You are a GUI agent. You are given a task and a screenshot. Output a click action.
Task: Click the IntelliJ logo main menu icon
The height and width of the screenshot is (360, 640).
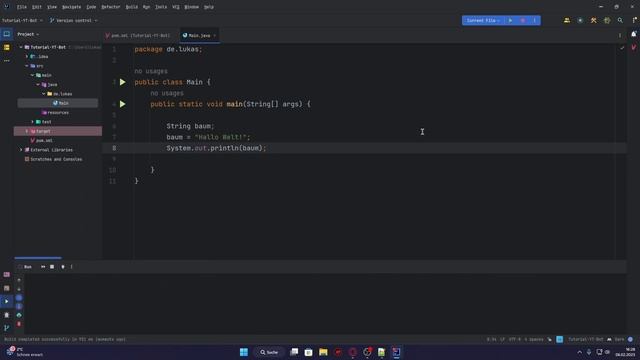pyautogui.click(x=6, y=7)
